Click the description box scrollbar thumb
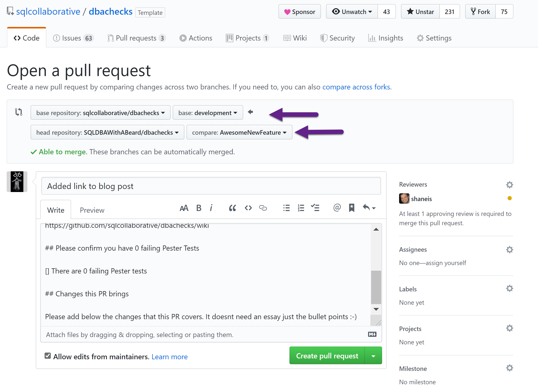The width and height of the screenshot is (538, 392). (376, 287)
